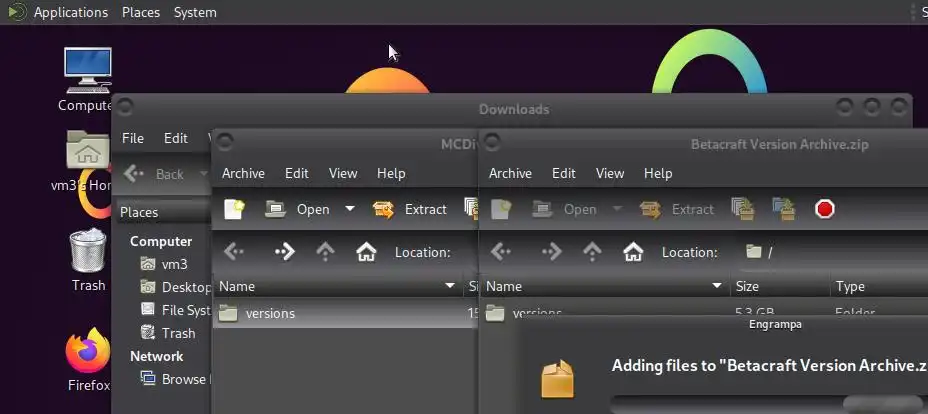Open the Places menu in top panel
Viewport: 928px width, 414px height.
click(x=141, y=12)
